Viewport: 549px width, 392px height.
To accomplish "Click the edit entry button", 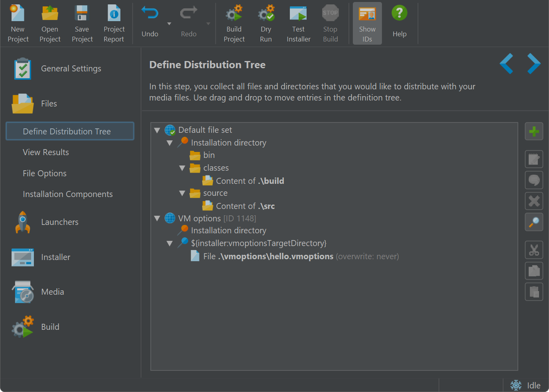I will (x=534, y=159).
